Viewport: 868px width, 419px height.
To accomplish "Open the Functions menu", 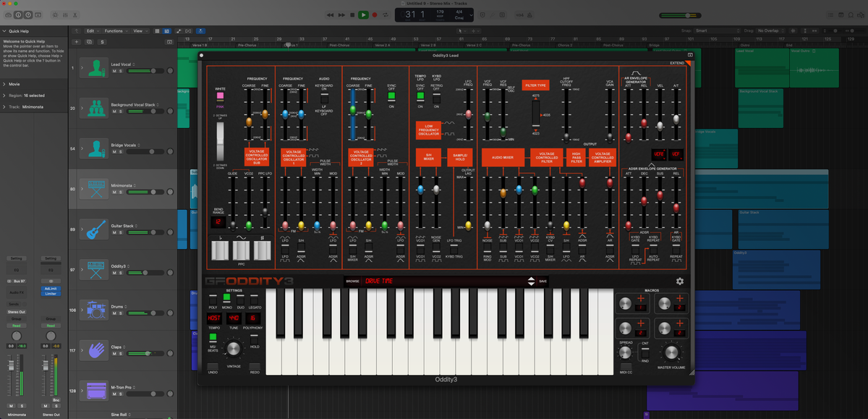I will [115, 31].
